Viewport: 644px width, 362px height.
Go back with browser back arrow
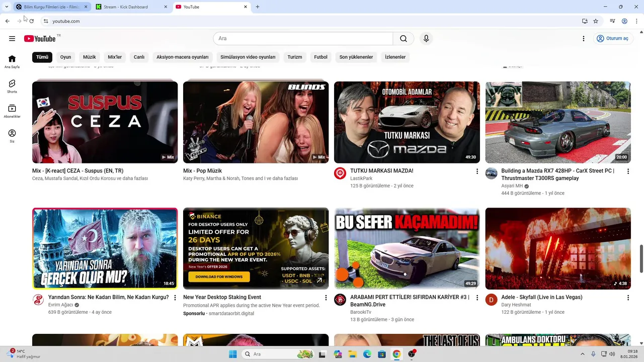tap(7, 21)
